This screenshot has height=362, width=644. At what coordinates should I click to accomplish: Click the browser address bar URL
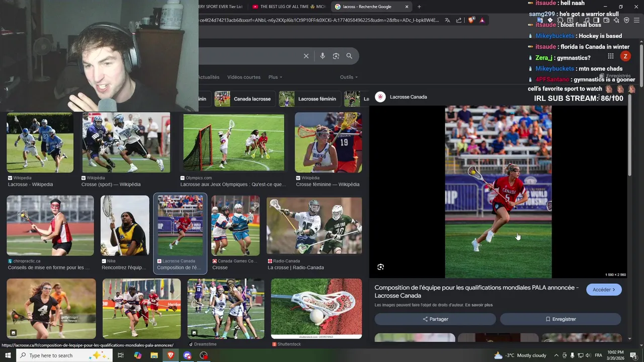319,20
